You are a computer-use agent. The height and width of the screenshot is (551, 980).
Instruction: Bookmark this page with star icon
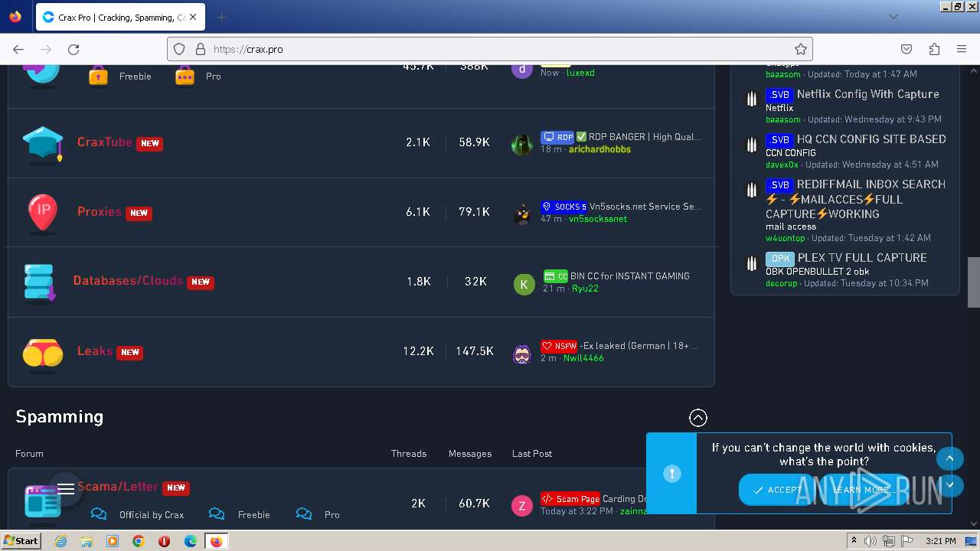(800, 49)
